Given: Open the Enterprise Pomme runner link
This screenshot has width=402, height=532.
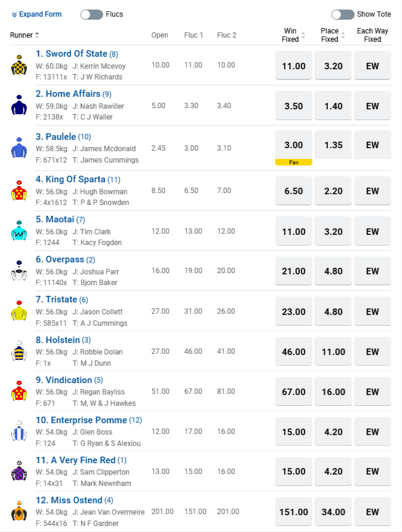Looking at the screenshot, I should click(81, 420).
